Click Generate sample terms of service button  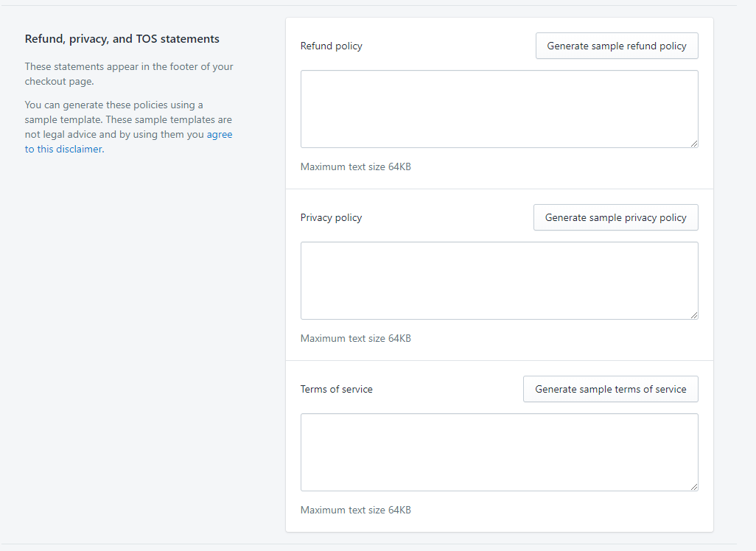pyautogui.click(x=610, y=389)
